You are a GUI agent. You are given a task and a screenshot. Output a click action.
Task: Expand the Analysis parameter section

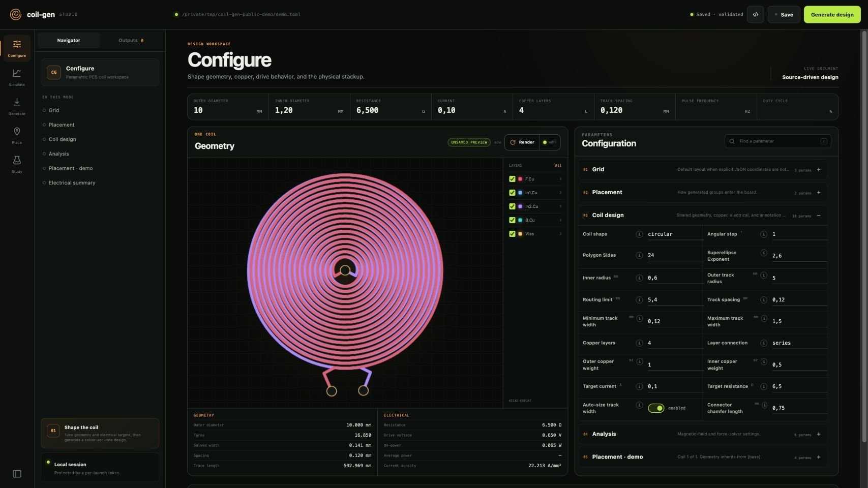[702, 434]
